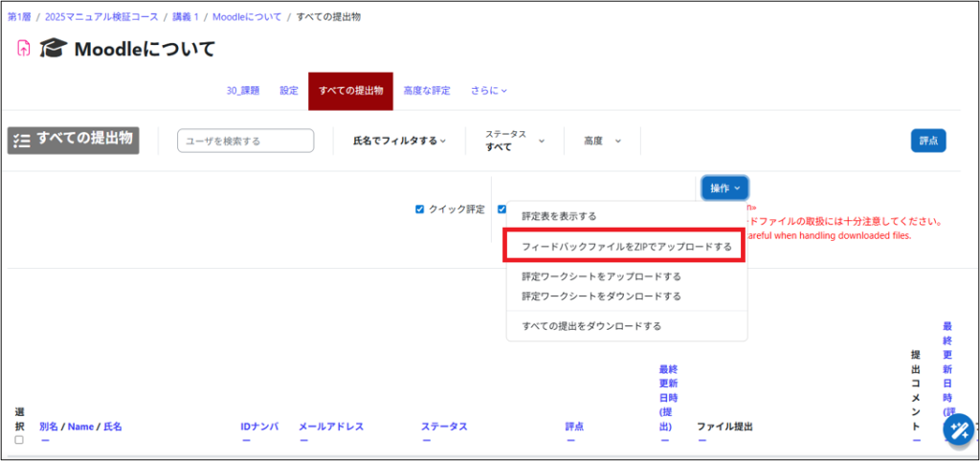980x461 pixels.
Task: Hide the 別名 / Name / 氏名 column
Action: (x=45, y=440)
